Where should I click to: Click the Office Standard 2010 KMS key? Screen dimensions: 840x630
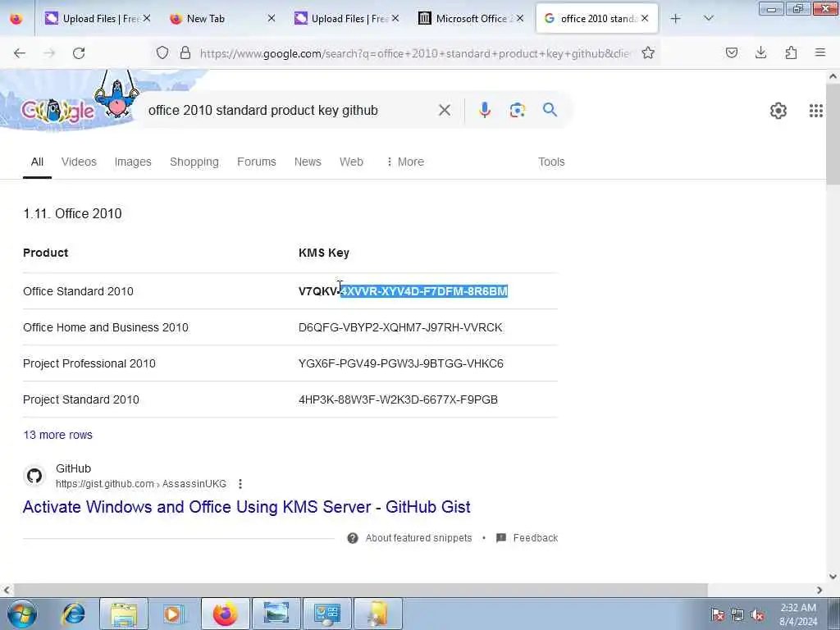click(403, 291)
